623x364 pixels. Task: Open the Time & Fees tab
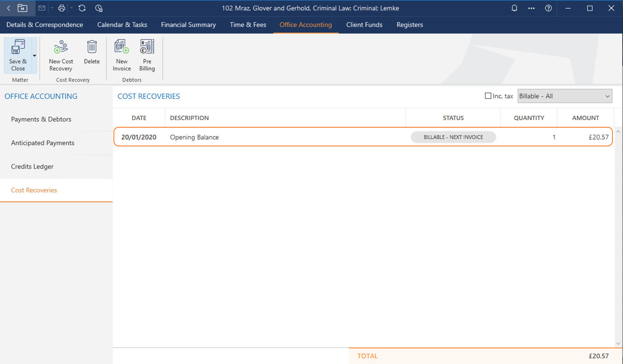pos(248,25)
